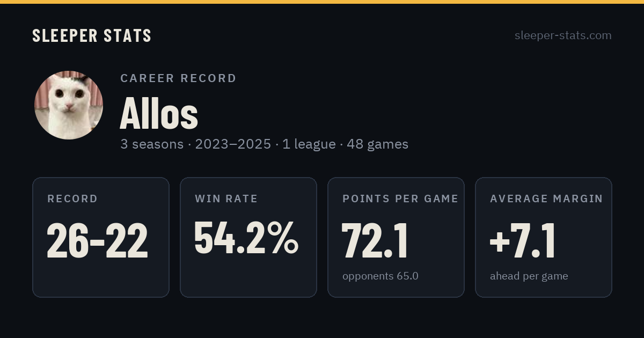Click the opponents 65.0 subtext
The width and height of the screenshot is (644, 338).
tap(380, 276)
